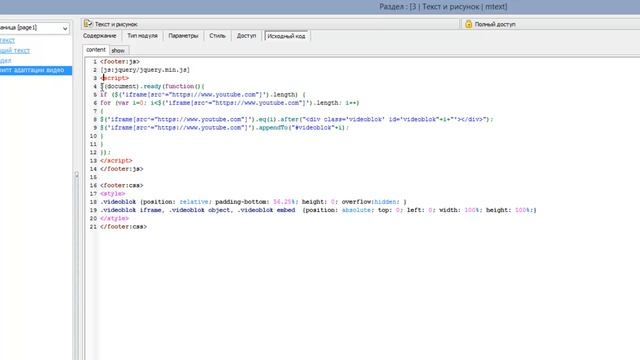Open the page1 dropdown list
The height and width of the screenshot is (360, 640).
[65, 28]
